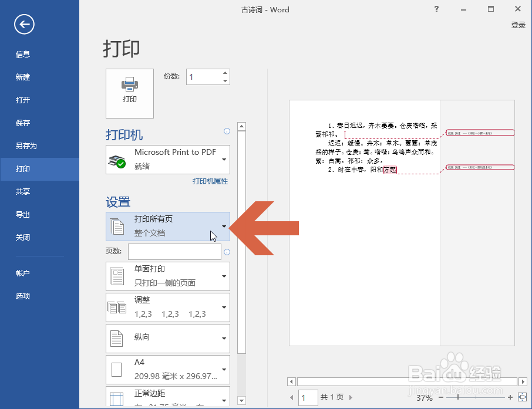Image resolution: width=532 pixels, height=409 pixels.
Task: Open the 单面打印 dropdown arrow
Action: pos(224,276)
